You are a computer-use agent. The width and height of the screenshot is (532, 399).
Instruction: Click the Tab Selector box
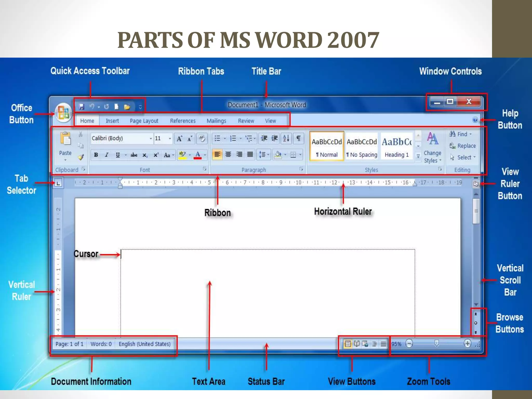(x=58, y=183)
